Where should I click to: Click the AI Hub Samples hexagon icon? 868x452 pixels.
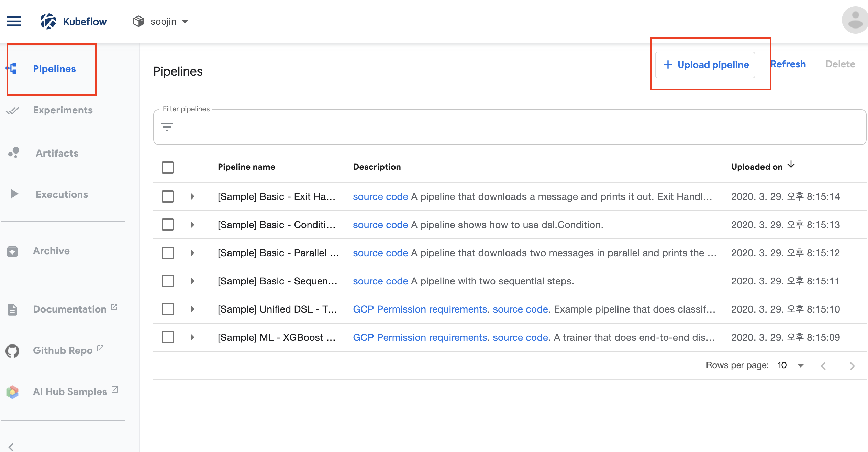13,392
